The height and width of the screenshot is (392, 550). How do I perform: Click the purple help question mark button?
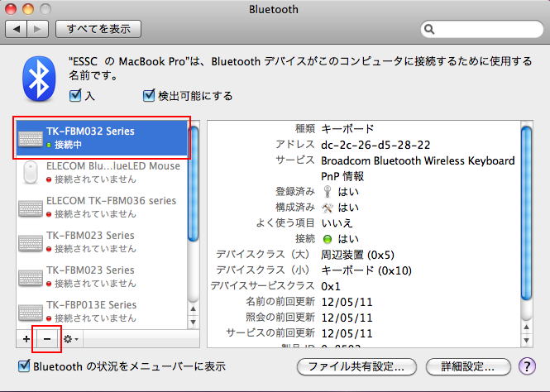click(x=527, y=366)
